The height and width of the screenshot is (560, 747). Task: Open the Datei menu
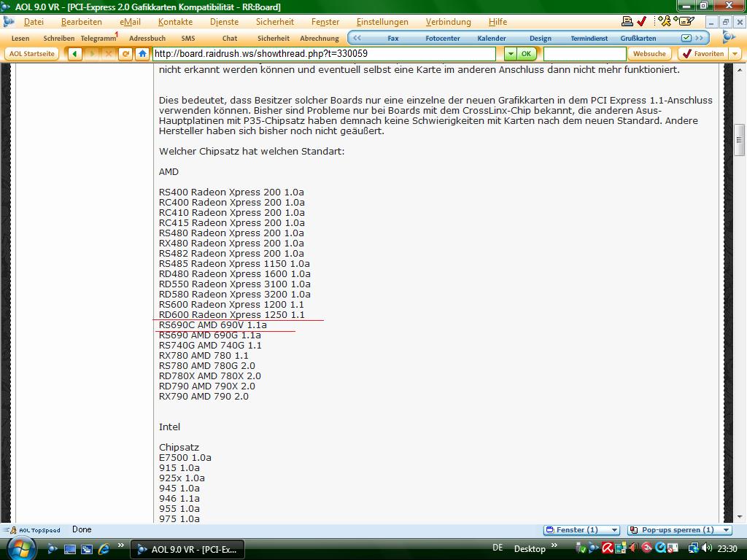point(34,22)
